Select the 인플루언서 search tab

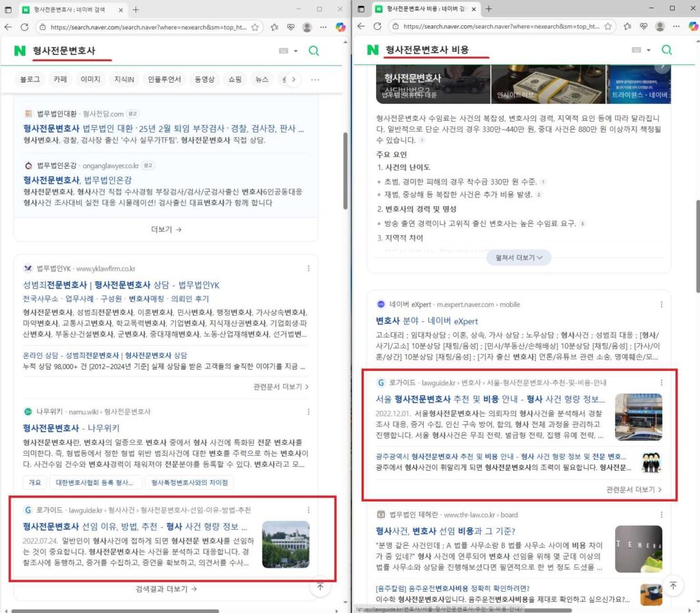[164, 79]
